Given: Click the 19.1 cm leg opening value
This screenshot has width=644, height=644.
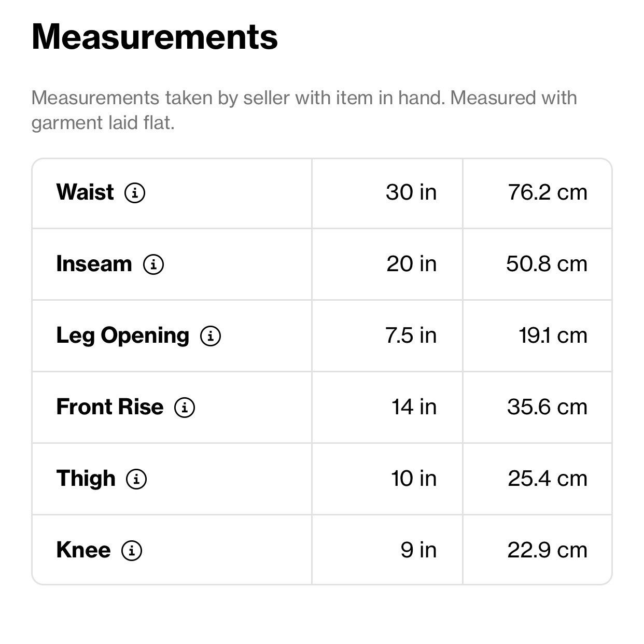Looking at the screenshot, I should click(553, 335).
